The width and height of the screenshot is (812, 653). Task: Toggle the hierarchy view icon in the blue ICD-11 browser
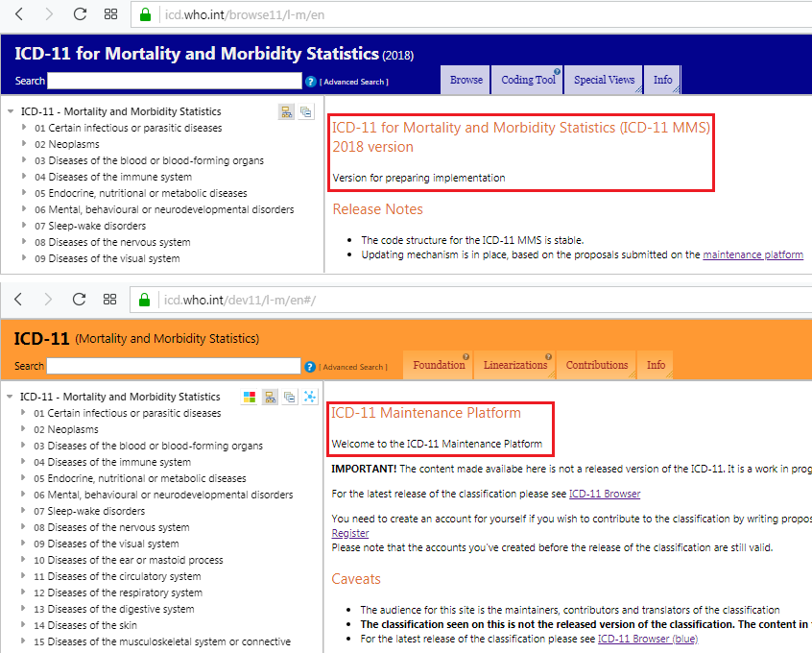[286, 112]
